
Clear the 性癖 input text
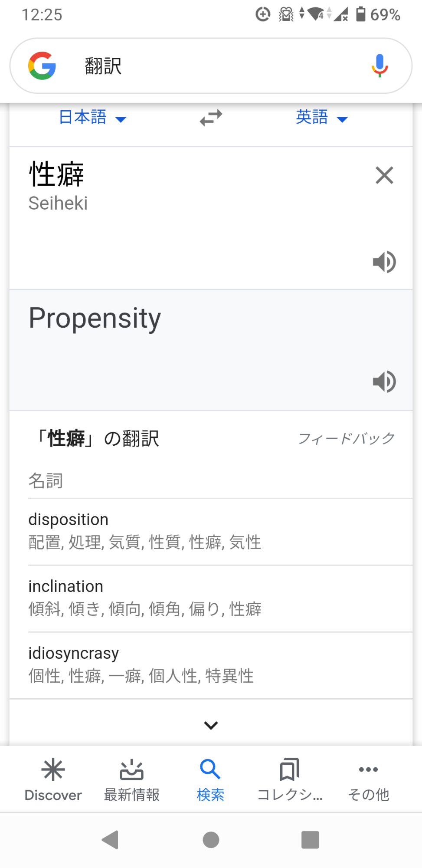tap(384, 175)
